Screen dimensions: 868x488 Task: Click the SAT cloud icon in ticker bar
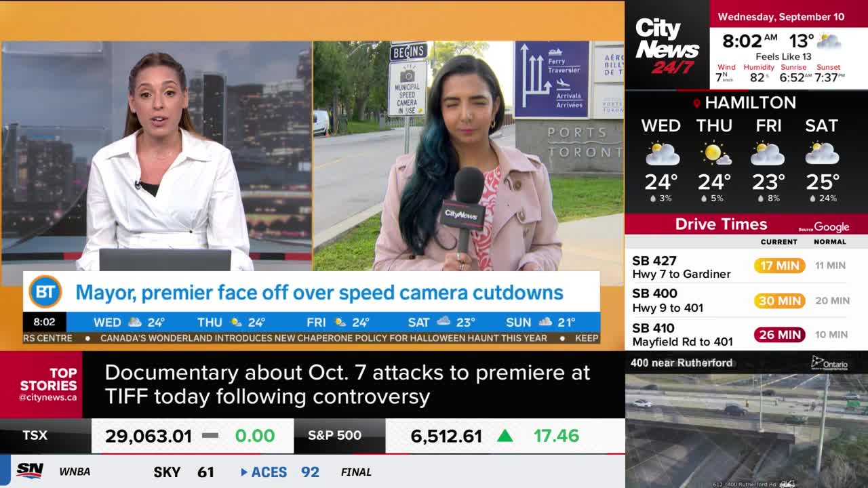443,322
